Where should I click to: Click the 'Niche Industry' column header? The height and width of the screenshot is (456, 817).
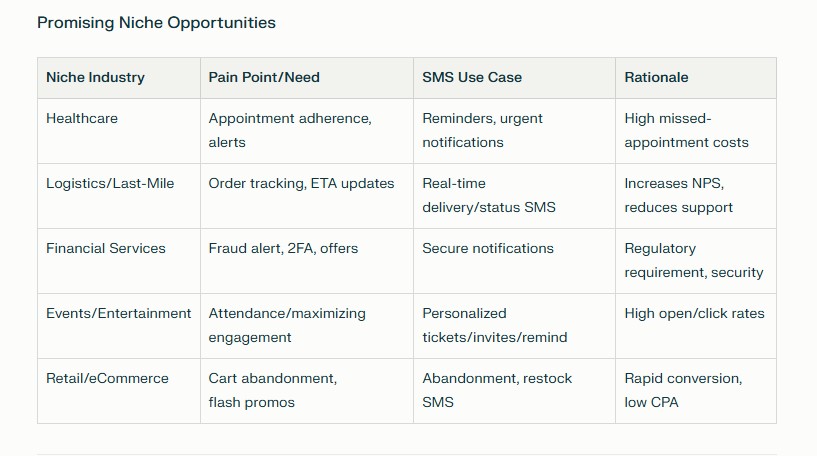[x=95, y=77]
